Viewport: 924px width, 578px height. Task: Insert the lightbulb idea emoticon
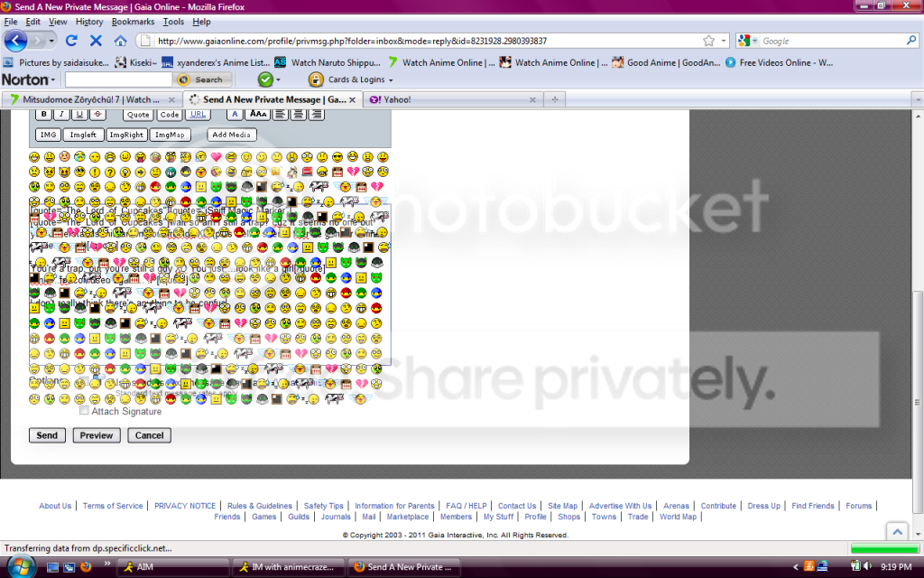(125, 172)
